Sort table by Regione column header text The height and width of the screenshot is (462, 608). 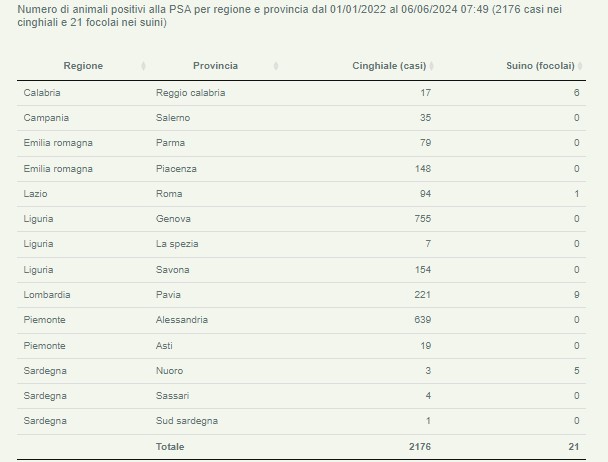click(x=83, y=66)
